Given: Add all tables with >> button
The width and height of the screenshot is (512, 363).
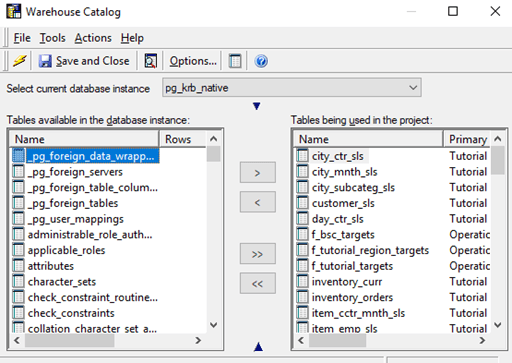Looking at the screenshot, I should 258,254.
